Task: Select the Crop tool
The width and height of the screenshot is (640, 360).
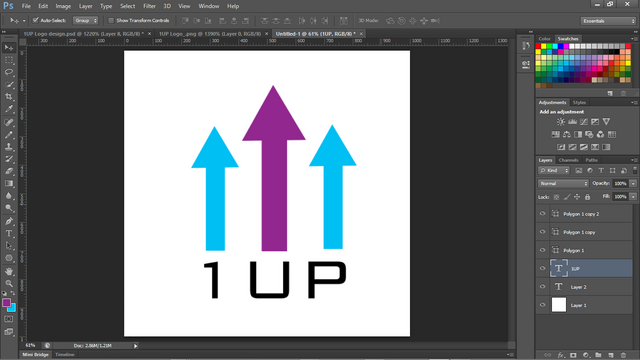Action: (x=9, y=97)
